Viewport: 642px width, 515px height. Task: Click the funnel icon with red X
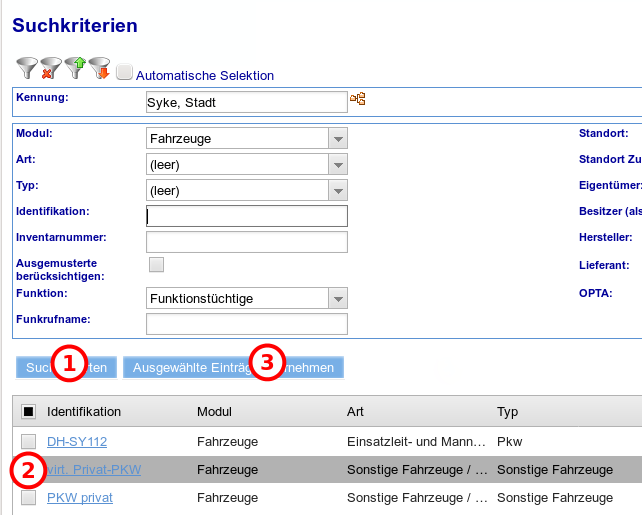pos(51,69)
